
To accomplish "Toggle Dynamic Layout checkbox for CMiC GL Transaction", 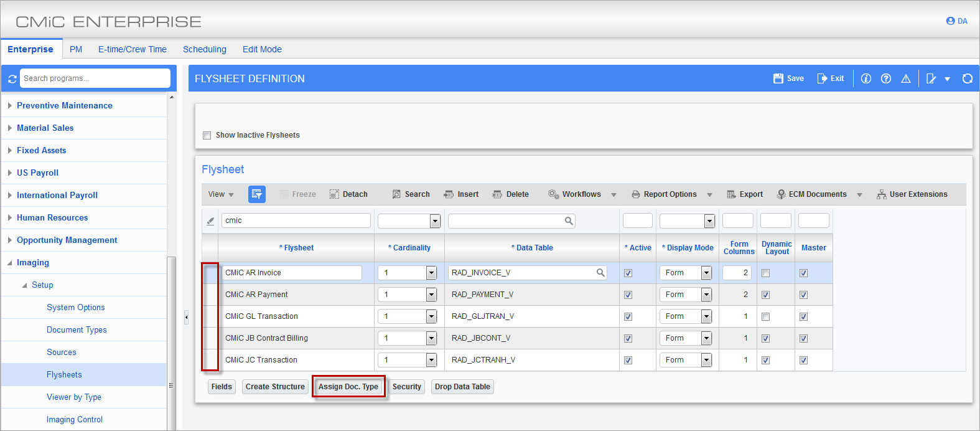I will coord(765,316).
